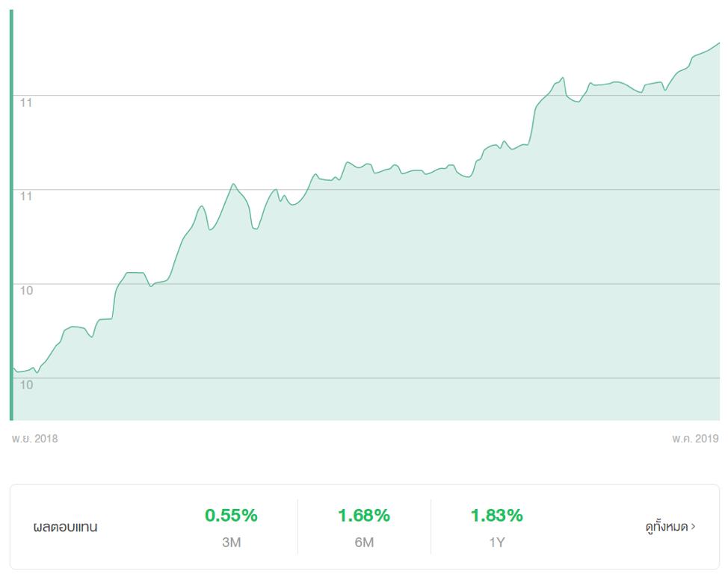Open the ดูทั้งหมด link
This screenshot has height=574, width=728.
coord(666,527)
